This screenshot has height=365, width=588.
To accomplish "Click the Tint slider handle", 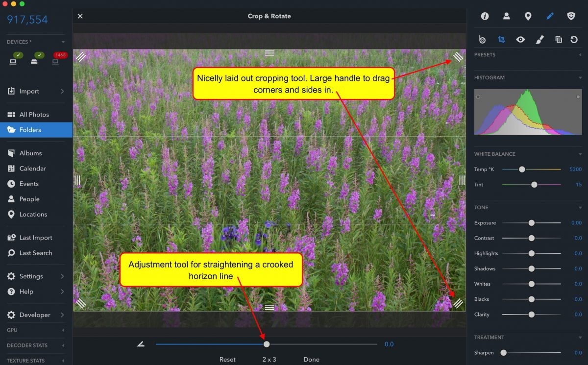I will (534, 185).
